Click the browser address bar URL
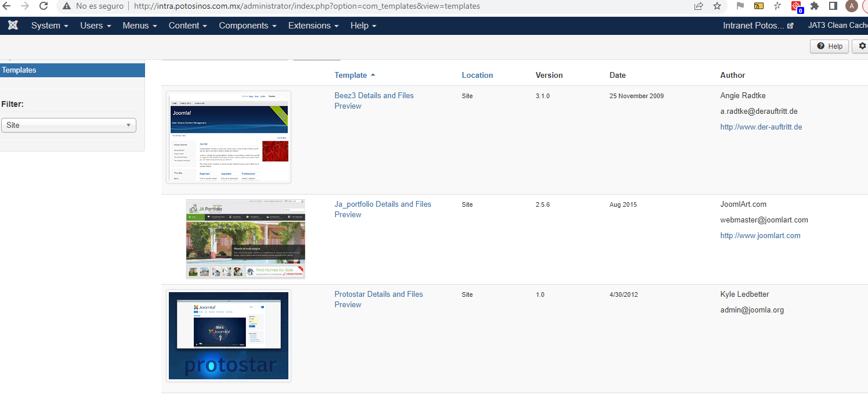 click(x=307, y=6)
